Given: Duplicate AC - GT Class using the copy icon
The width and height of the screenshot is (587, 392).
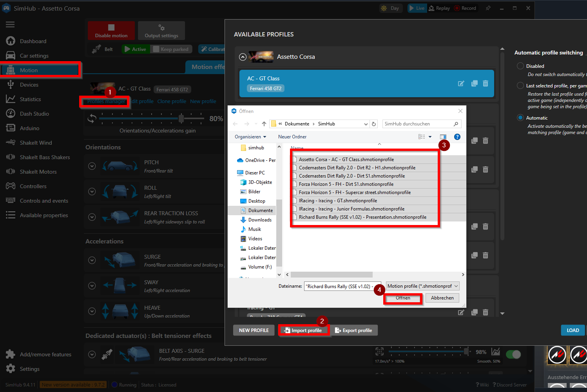Looking at the screenshot, I should tap(474, 83).
